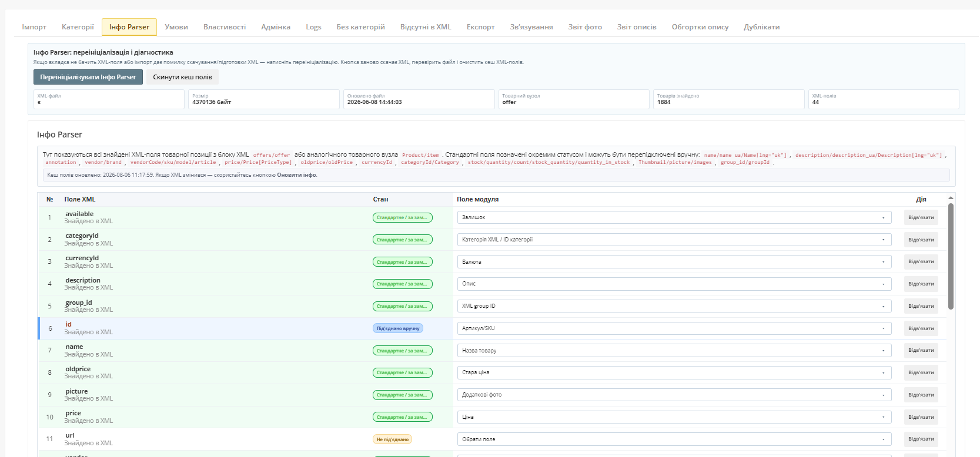Image resolution: width=980 pixels, height=457 pixels.
Task: Click the Поле модуля column header
Action: pos(477,199)
